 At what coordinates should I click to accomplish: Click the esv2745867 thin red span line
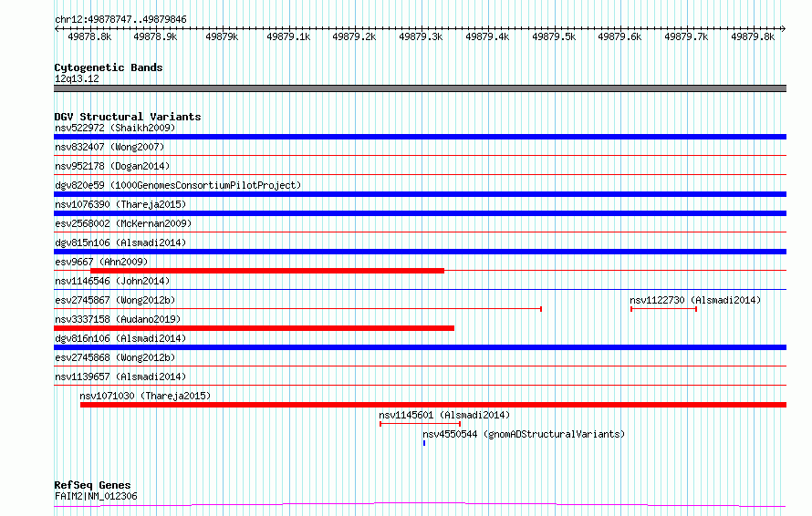coord(297,309)
